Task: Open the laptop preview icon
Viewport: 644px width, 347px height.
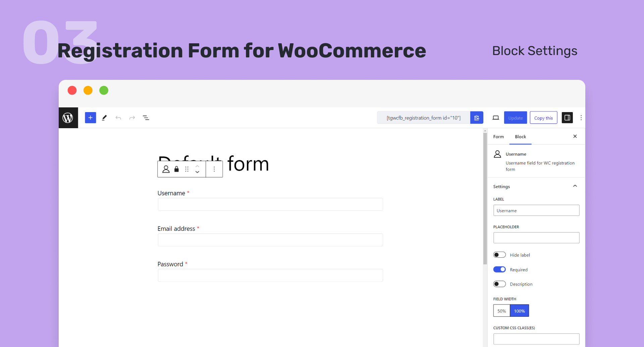Action: coord(496,118)
